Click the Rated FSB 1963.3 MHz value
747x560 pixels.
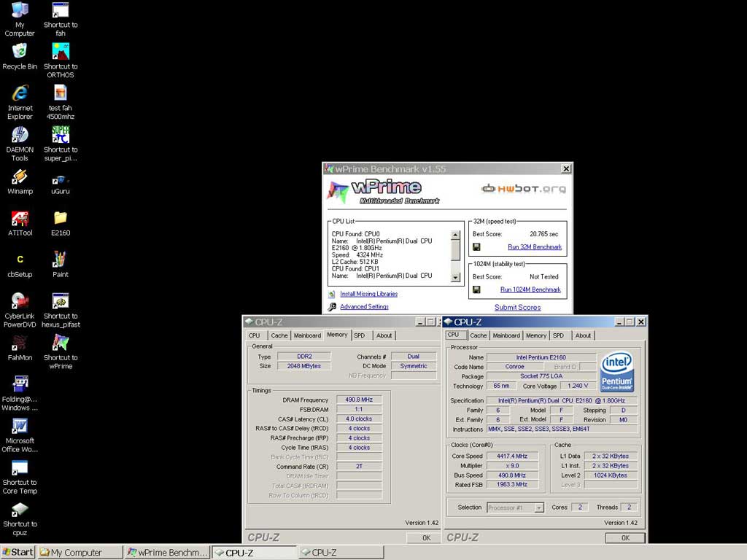(x=511, y=485)
